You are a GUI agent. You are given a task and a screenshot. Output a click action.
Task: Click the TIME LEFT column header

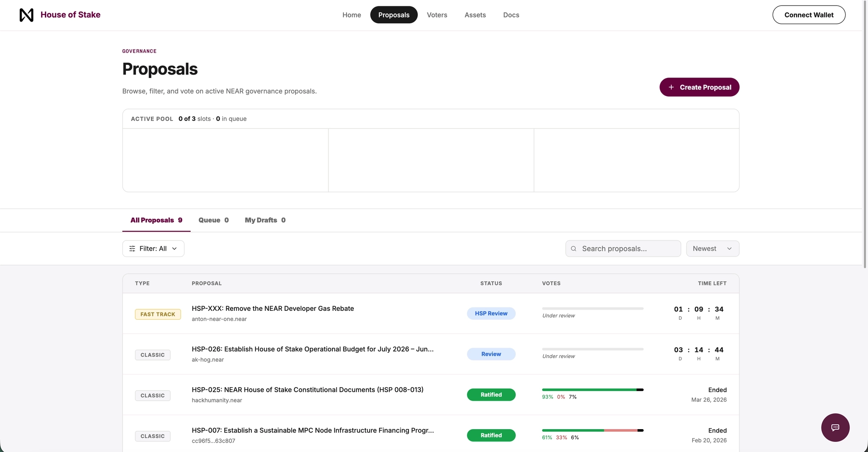pos(712,283)
